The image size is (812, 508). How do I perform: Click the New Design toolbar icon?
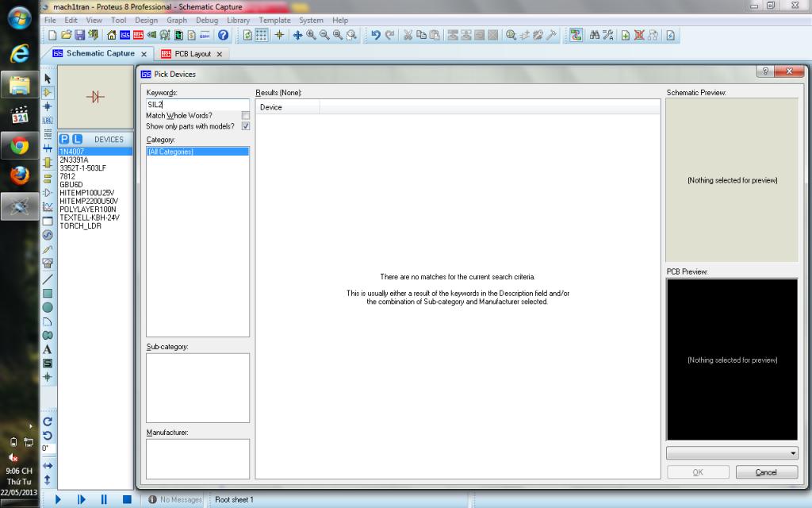point(52,35)
